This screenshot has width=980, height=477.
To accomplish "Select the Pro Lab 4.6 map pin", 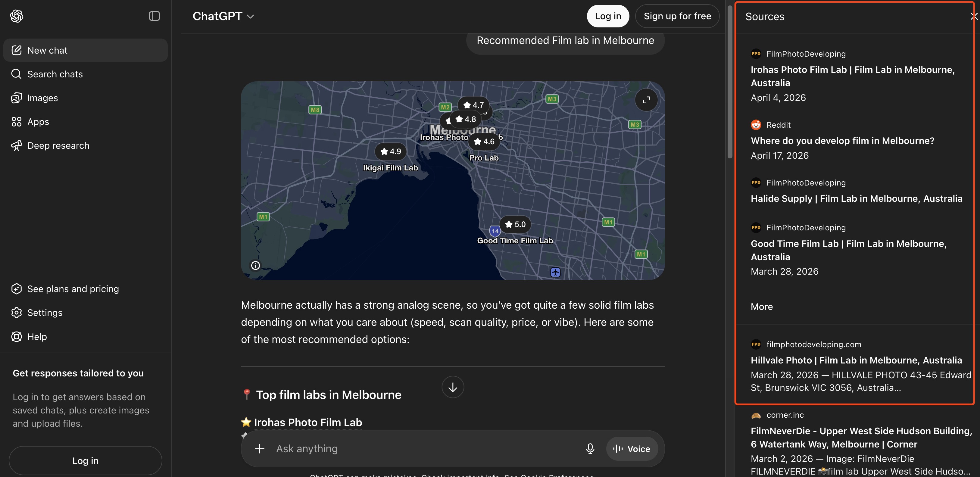I will (484, 142).
